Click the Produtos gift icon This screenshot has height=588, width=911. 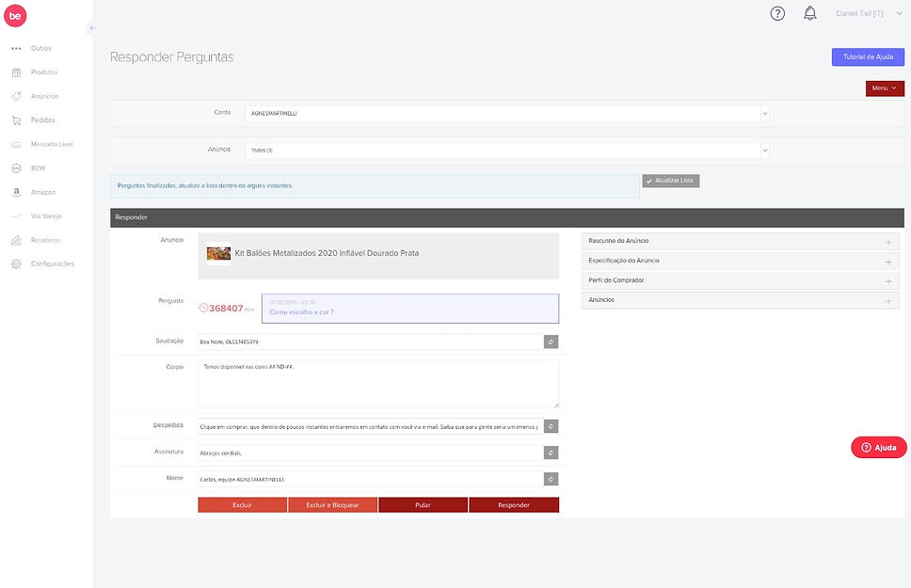(x=16, y=72)
